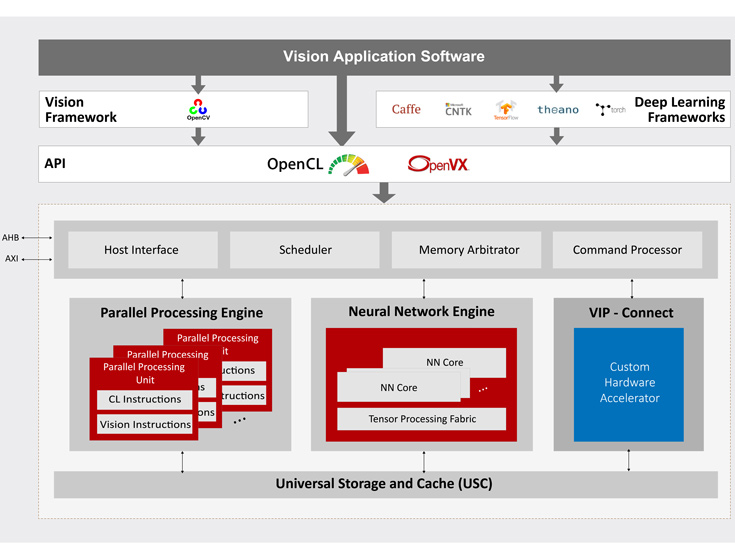
Task: Select the OpenVX logo
Action: (438, 164)
